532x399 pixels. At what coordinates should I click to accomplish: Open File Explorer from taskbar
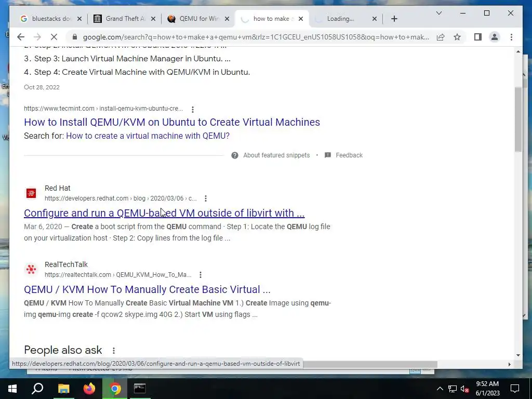63,389
